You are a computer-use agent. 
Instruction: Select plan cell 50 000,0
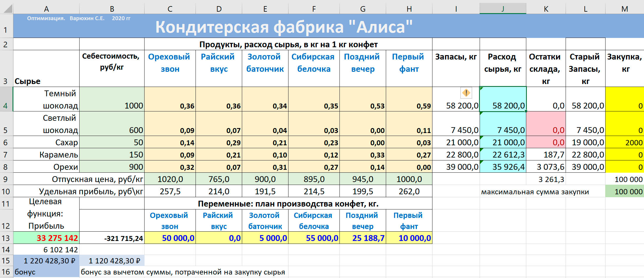pos(170,238)
